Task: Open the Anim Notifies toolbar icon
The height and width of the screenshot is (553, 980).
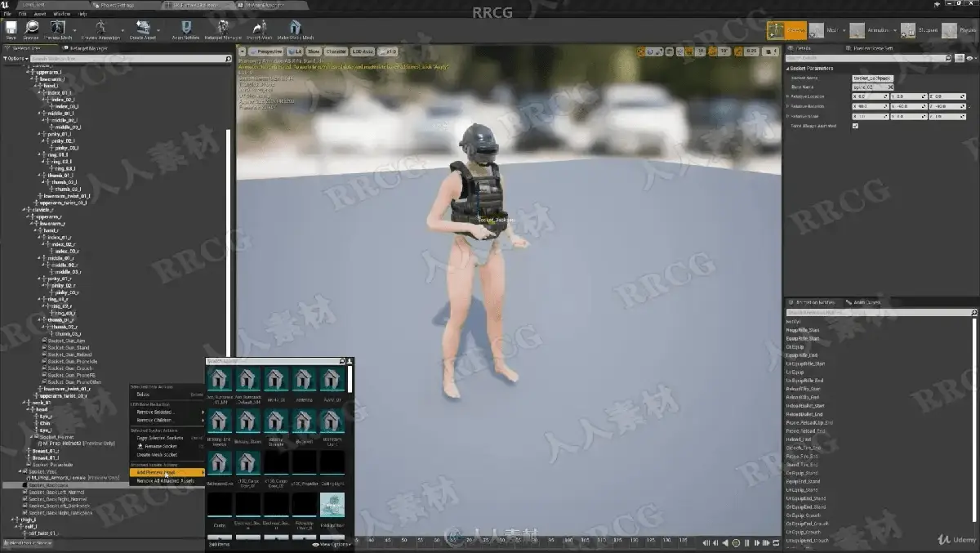Action: (186, 29)
